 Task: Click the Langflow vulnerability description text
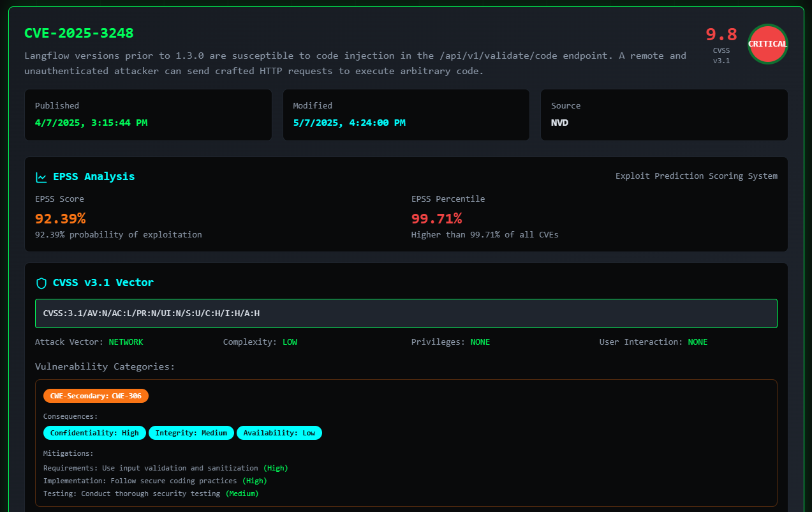[355, 63]
